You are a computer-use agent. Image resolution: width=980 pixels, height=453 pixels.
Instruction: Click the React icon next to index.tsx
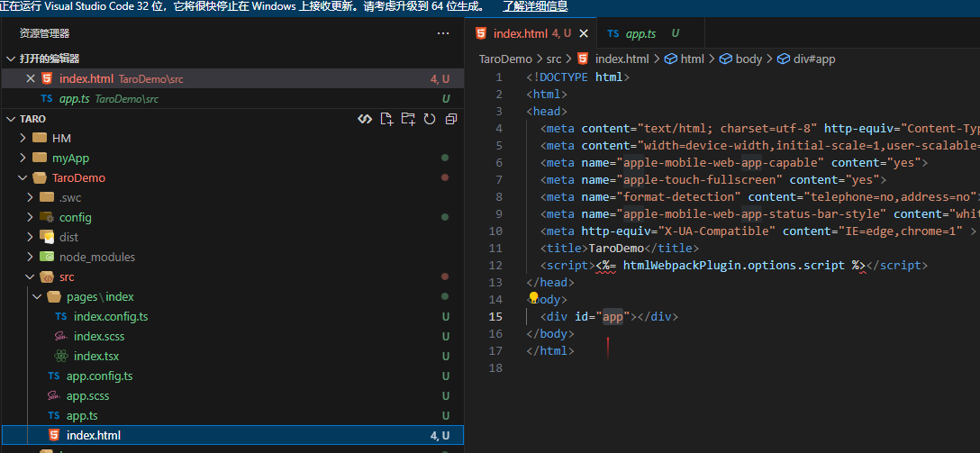(60, 356)
